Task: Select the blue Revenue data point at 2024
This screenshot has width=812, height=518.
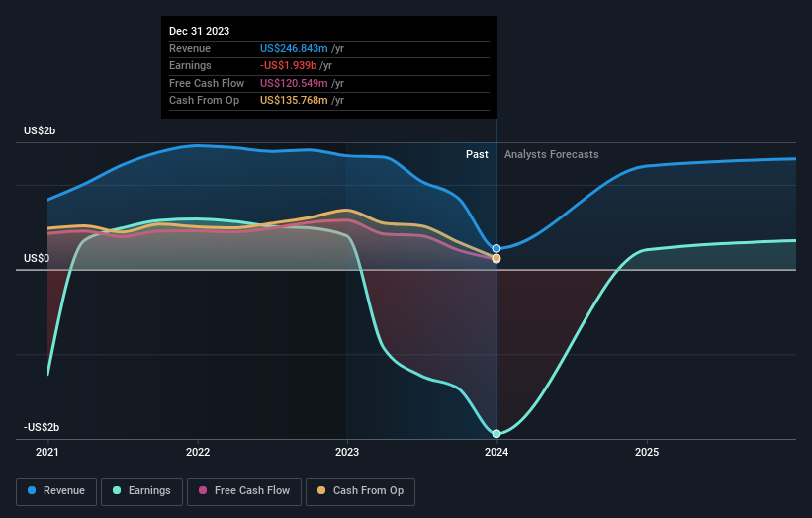Action: (496, 249)
